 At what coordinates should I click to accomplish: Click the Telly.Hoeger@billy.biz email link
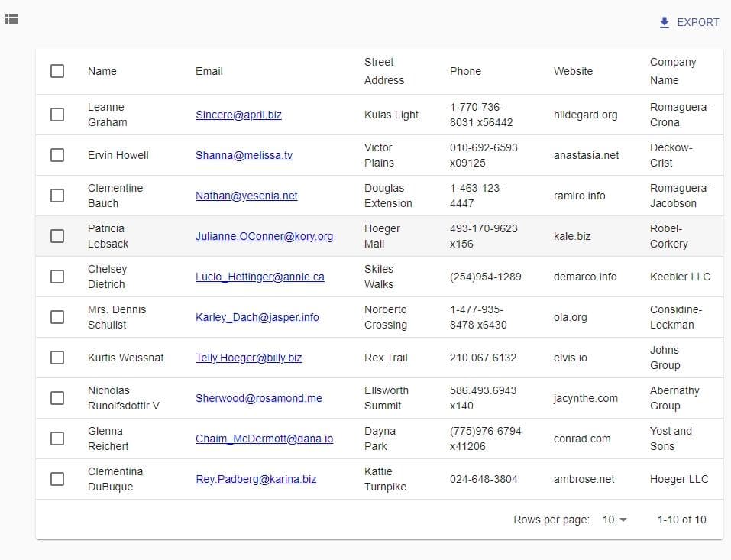pos(248,358)
